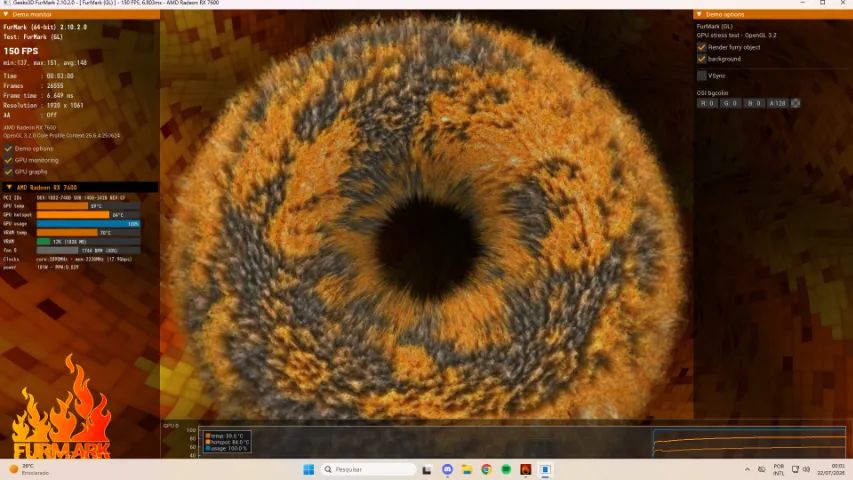Screen dimensions: 853x480
Task: Click the Pesquisar search box
Action: click(x=368, y=469)
